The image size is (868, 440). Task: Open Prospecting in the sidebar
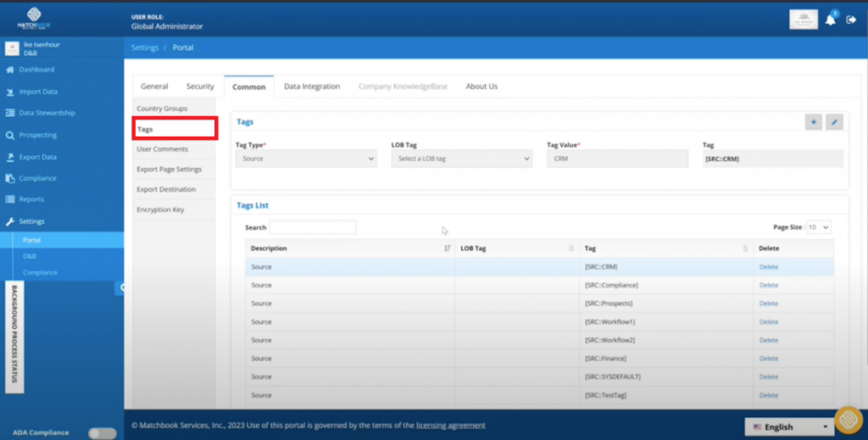coord(38,135)
